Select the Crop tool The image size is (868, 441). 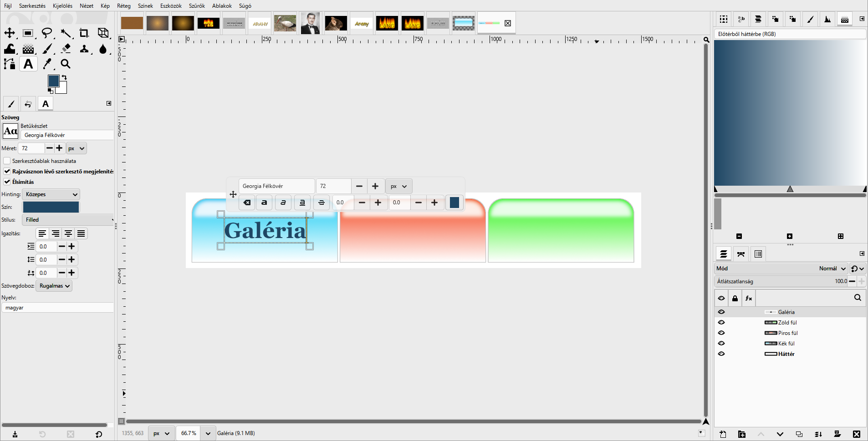tap(84, 33)
